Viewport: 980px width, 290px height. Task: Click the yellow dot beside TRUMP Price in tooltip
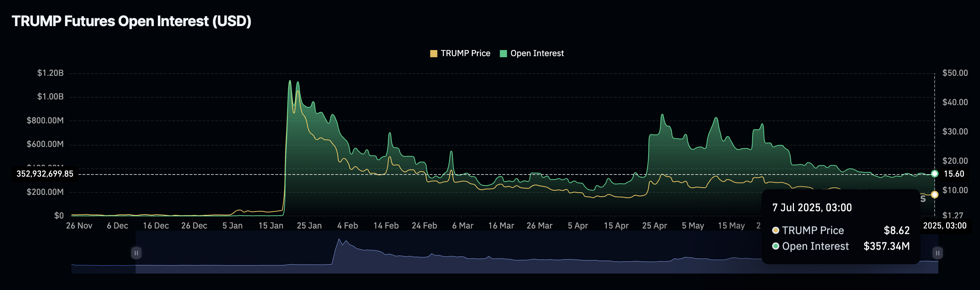pyautogui.click(x=775, y=231)
